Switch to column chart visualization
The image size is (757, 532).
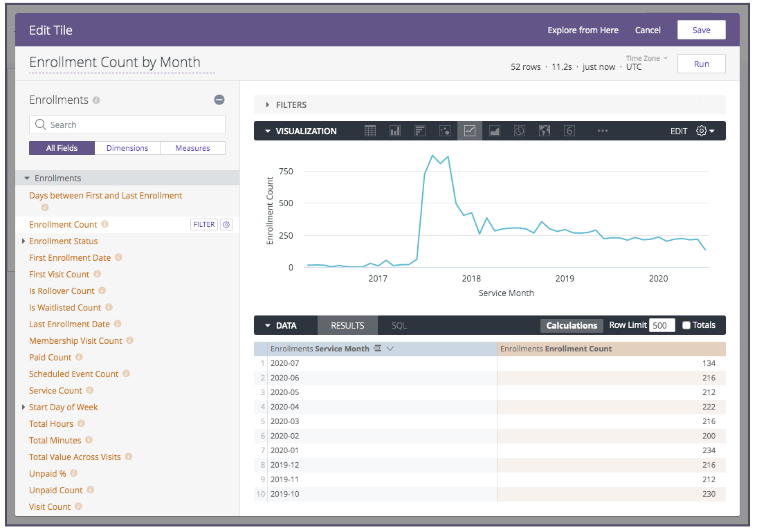coord(395,131)
